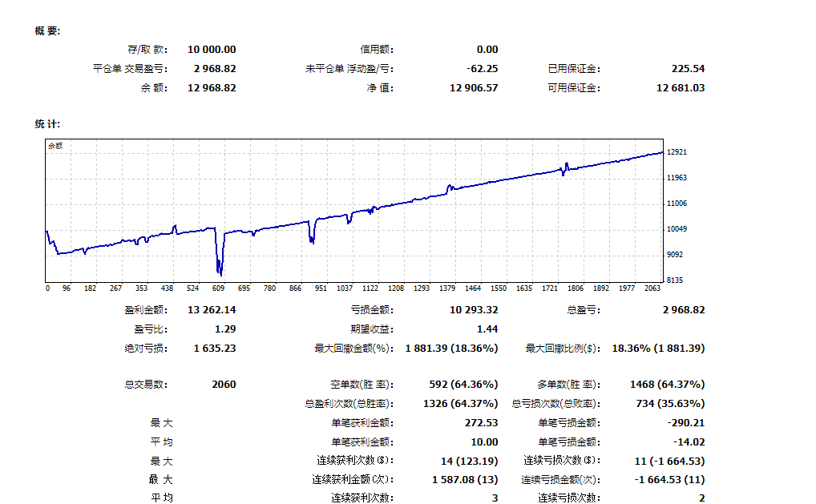
Task: Click the 期望收益 value 1.44
Action: click(487, 329)
